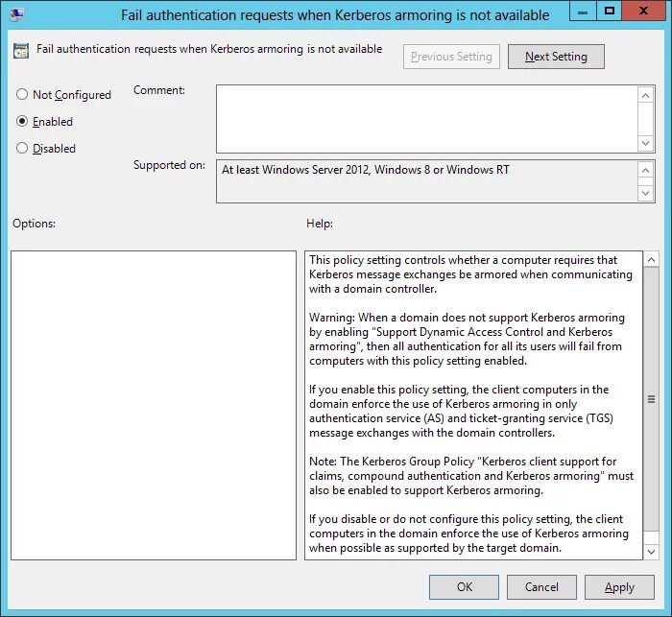Click the policy heading text below title bar
This screenshot has height=617, width=672.
(x=209, y=49)
